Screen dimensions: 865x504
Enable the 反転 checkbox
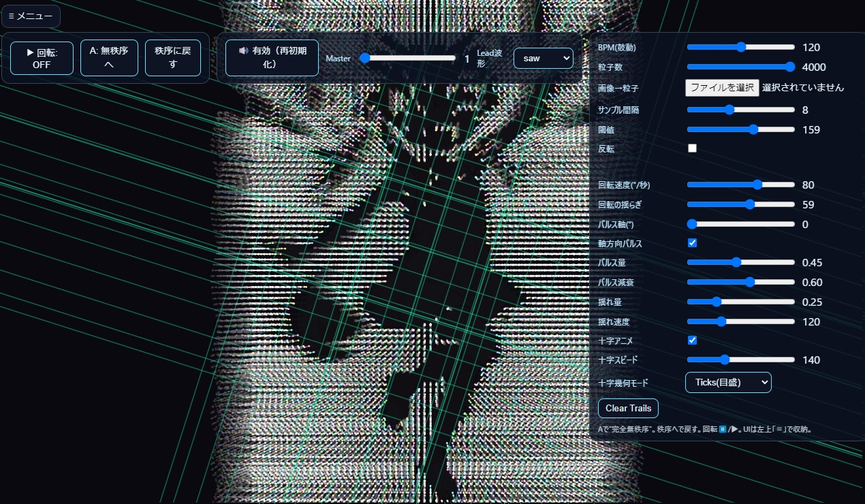pyautogui.click(x=692, y=148)
